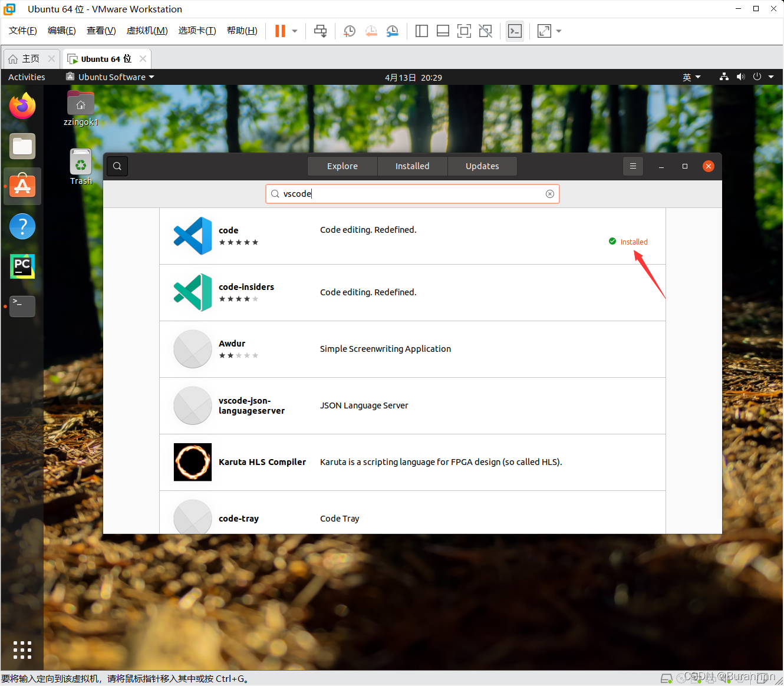The image size is (784, 686).
Task: Click the vscode-json-languageserver placeholder icon
Action: click(x=193, y=405)
